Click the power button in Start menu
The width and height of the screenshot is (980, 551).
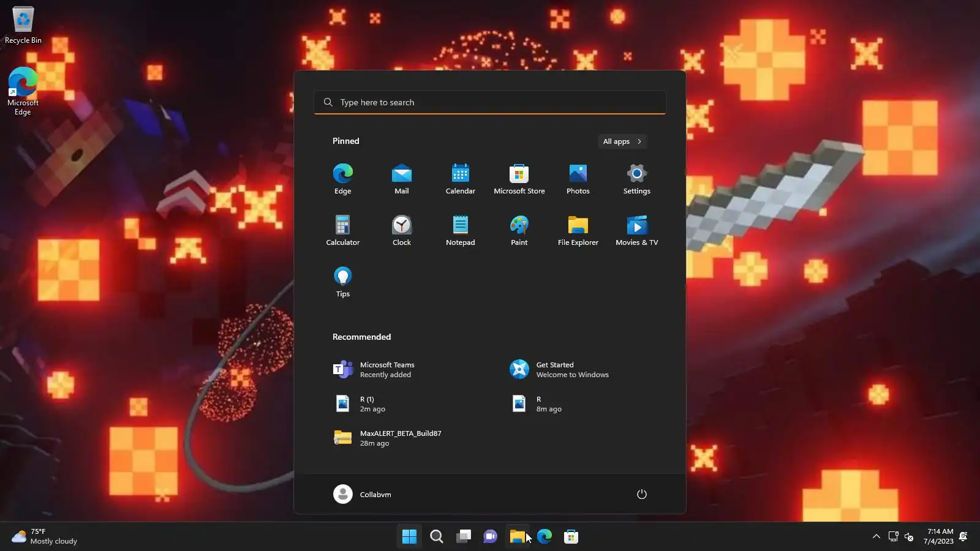(642, 494)
